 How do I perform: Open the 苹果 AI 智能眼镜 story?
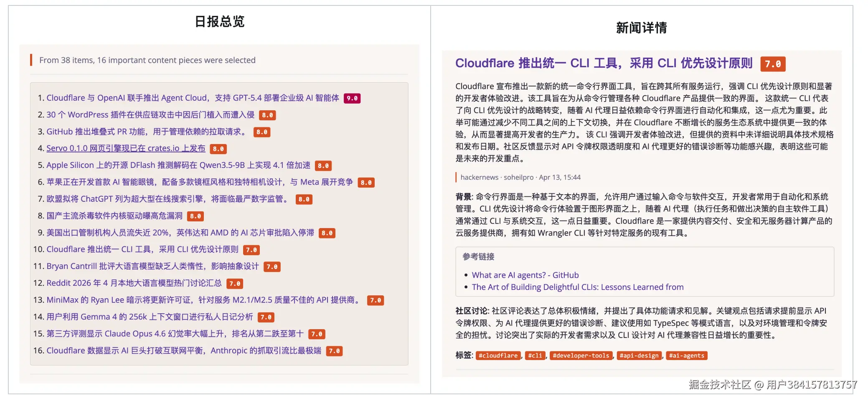click(200, 182)
